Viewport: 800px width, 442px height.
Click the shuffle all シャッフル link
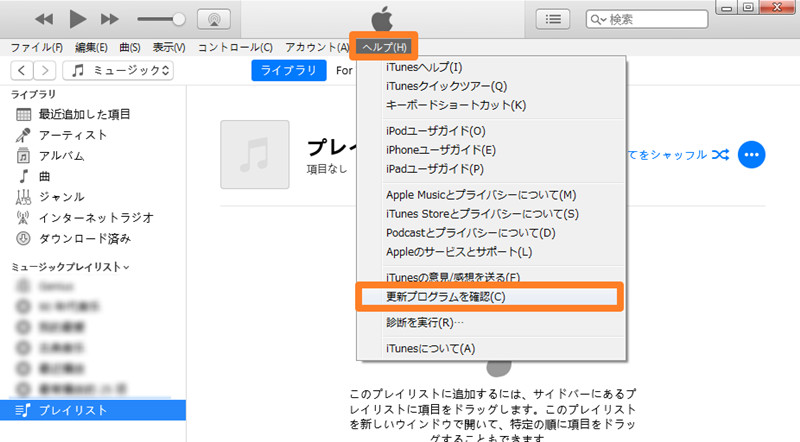[678, 155]
